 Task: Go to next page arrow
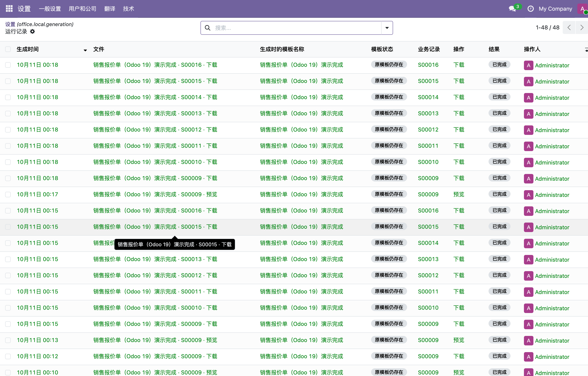tap(582, 28)
